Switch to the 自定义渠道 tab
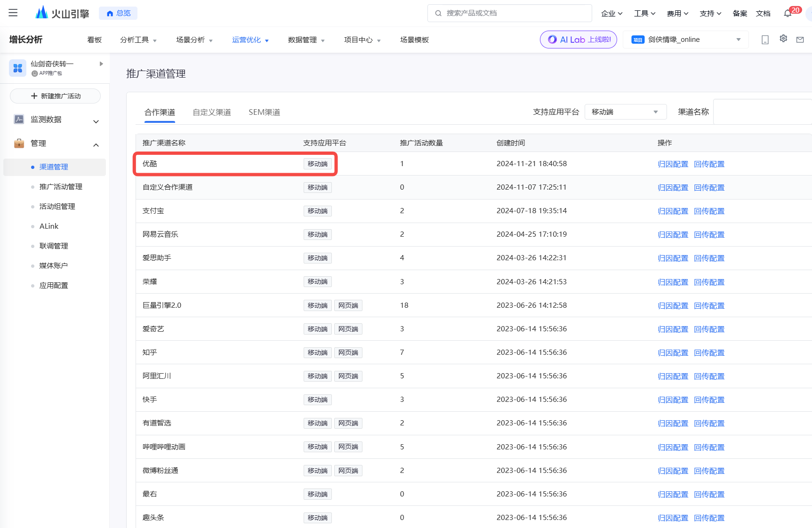This screenshot has height=528, width=812. click(212, 112)
